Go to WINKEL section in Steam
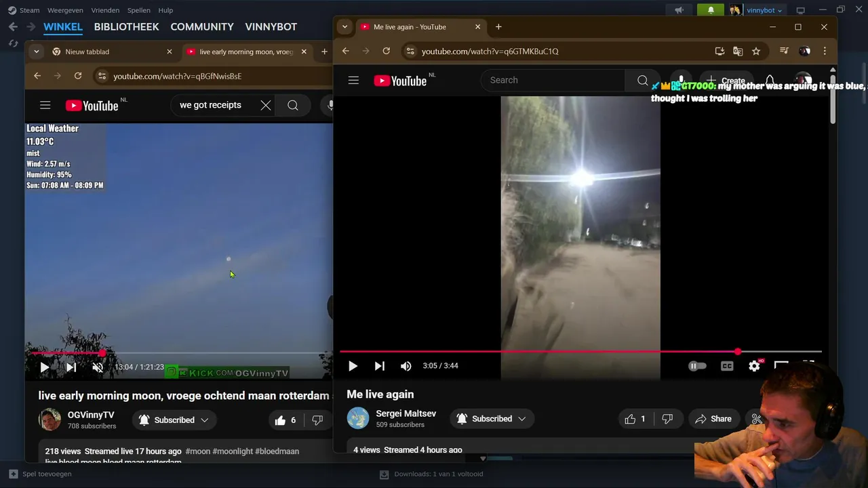This screenshot has width=868, height=488. tap(63, 27)
